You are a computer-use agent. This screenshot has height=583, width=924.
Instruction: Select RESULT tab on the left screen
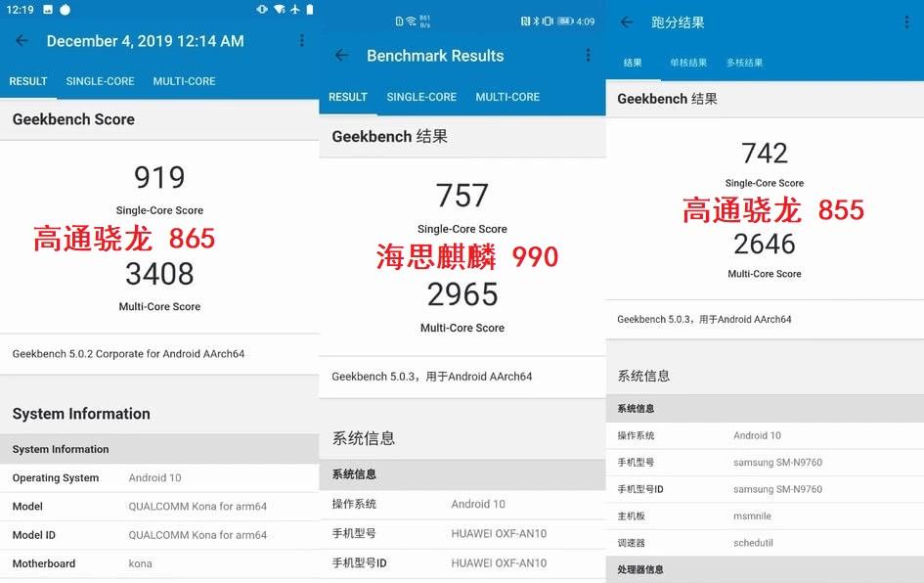pyautogui.click(x=28, y=81)
